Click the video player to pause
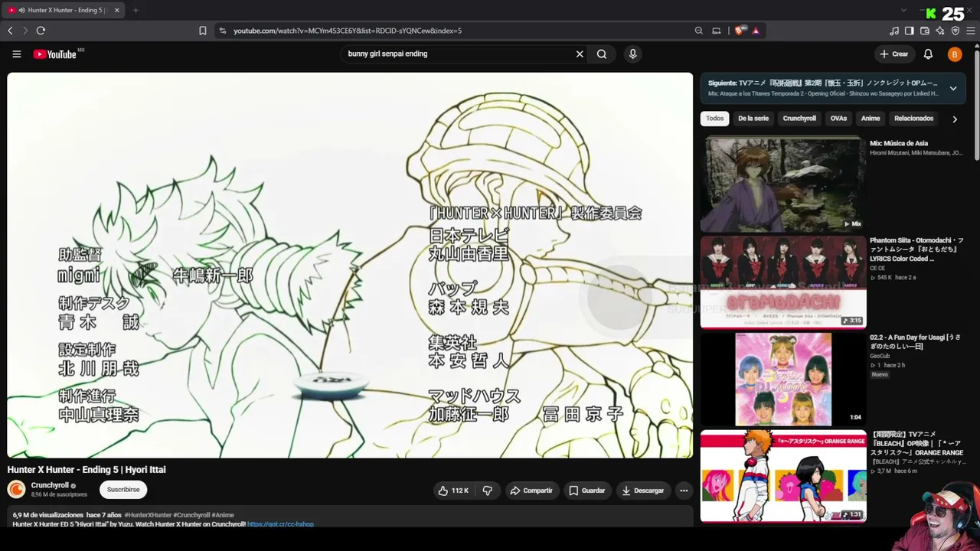The width and height of the screenshot is (980, 551). 350,266
